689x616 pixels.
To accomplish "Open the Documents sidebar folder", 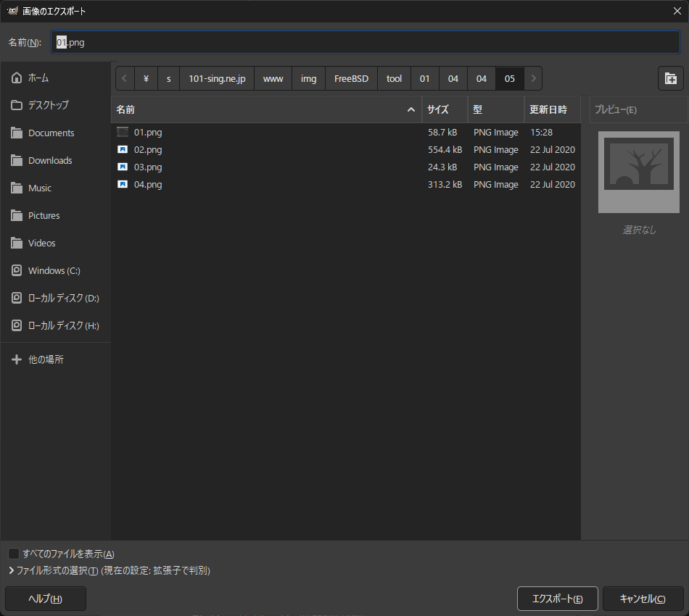I will [55, 133].
